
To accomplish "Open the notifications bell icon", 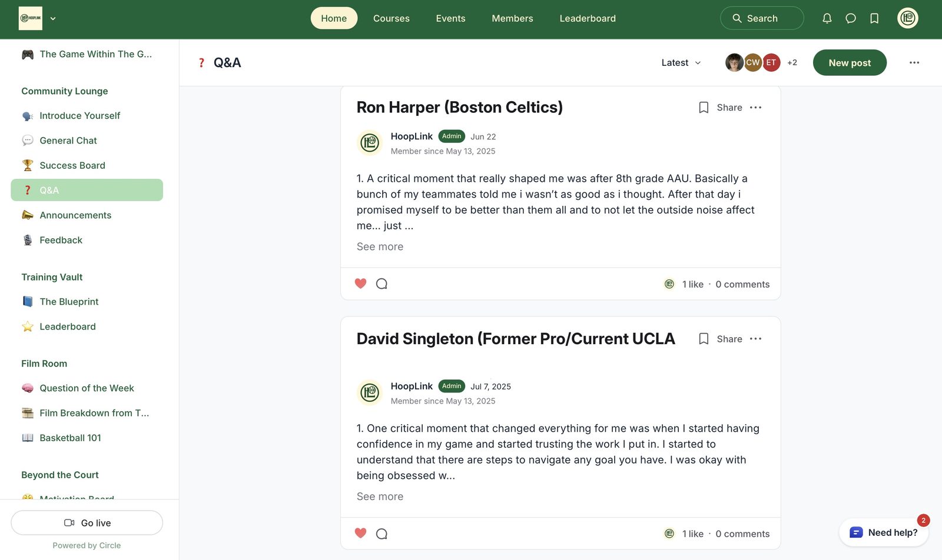I will 827,18.
